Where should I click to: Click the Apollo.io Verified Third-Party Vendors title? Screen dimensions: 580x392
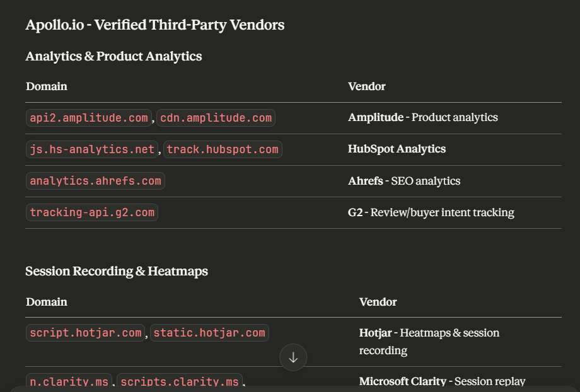tap(154, 25)
